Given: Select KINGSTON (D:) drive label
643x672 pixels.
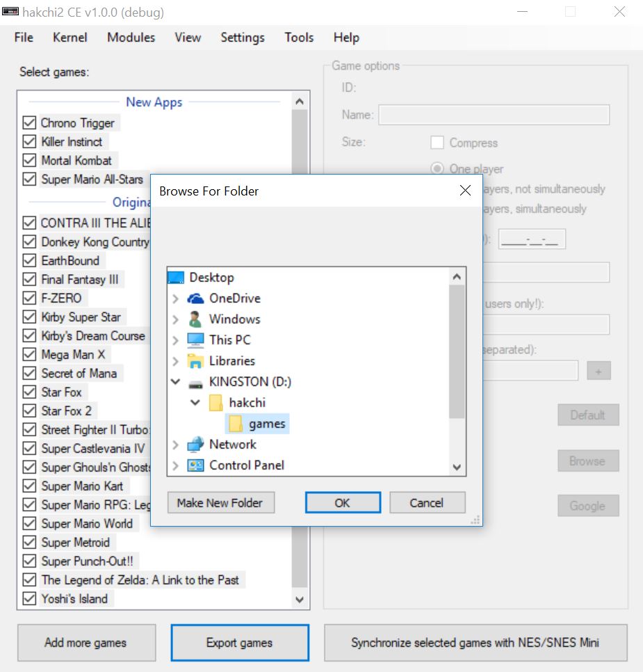Looking at the screenshot, I should pyautogui.click(x=250, y=382).
